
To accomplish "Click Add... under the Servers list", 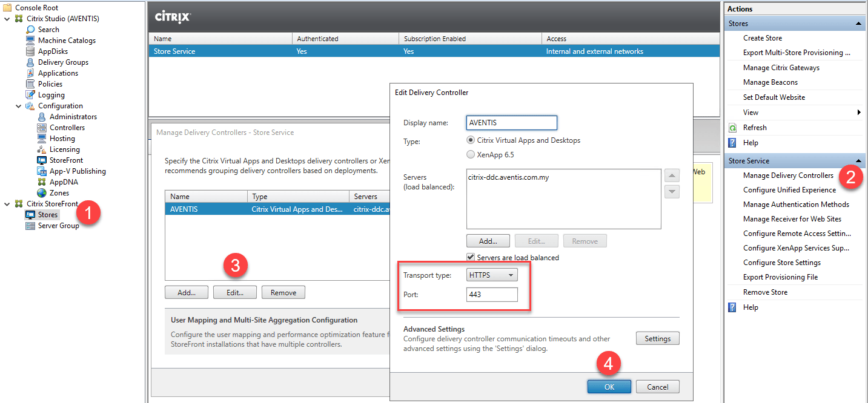I will 488,241.
